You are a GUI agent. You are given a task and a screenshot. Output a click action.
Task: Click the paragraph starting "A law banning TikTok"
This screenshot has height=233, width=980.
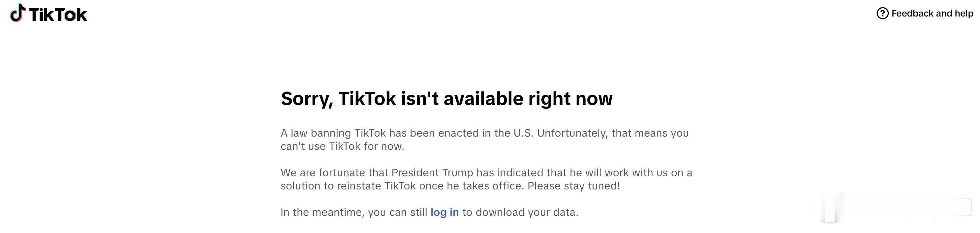click(x=485, y=139)
